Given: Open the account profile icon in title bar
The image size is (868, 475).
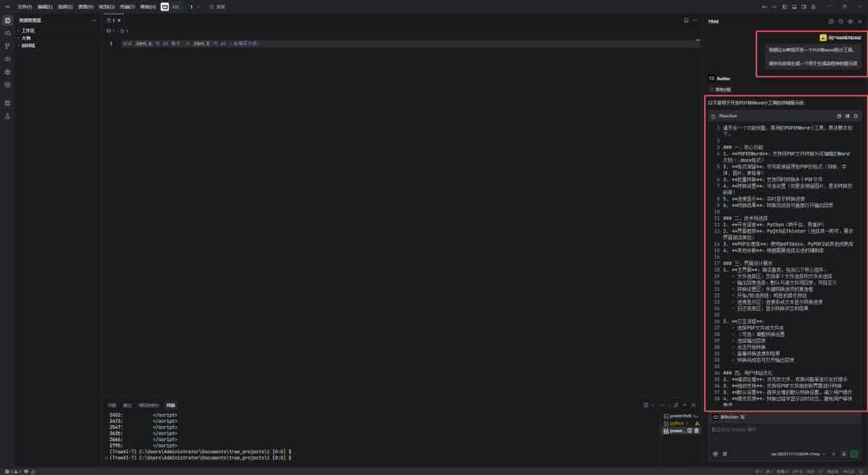Looking at the screenshot, I should [813, 6].
